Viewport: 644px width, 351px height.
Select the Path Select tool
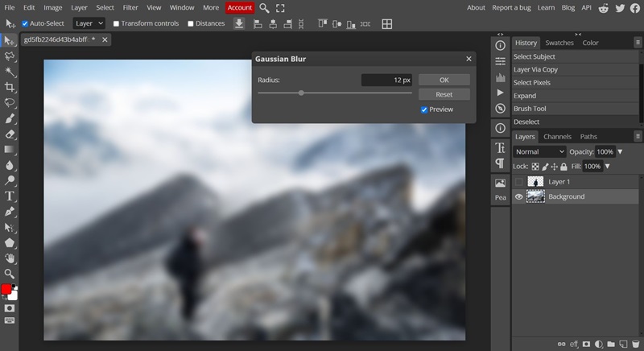coord(9,228)
